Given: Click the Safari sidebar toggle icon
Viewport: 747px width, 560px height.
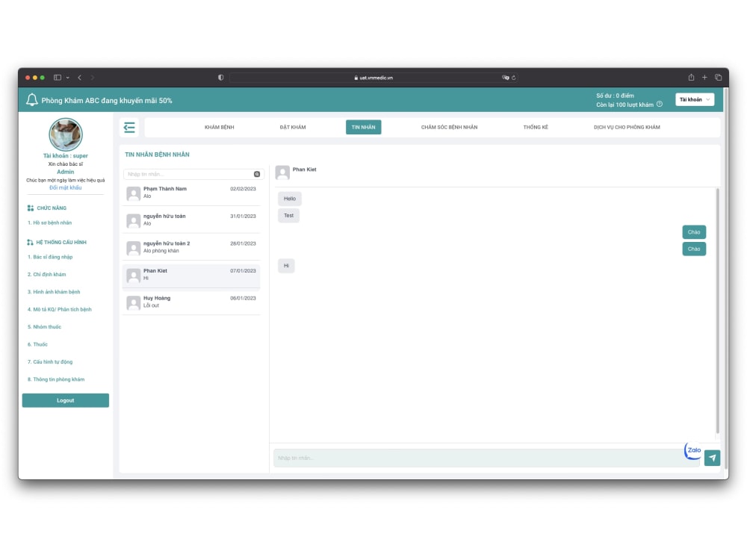Looking at the screenshot, I should pos(58,78).
